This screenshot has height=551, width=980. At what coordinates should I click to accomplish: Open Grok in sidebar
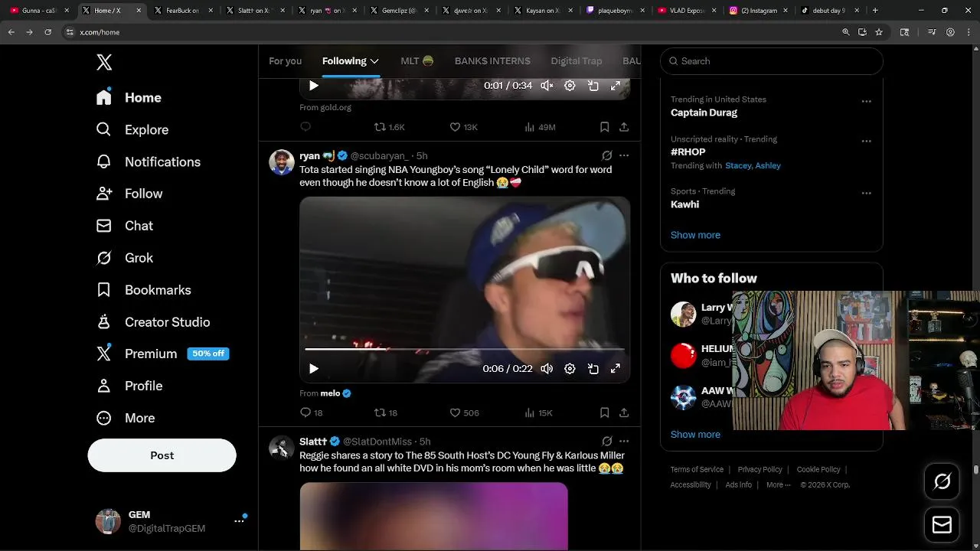(124, 259)
